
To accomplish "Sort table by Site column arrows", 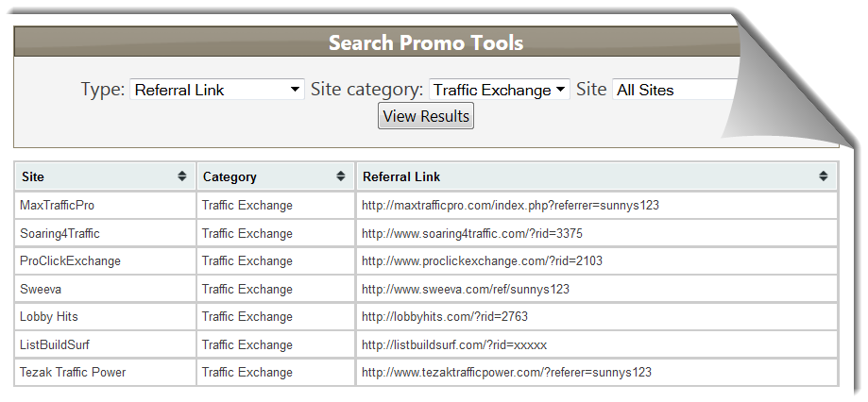I will click(x=182, y=176).
